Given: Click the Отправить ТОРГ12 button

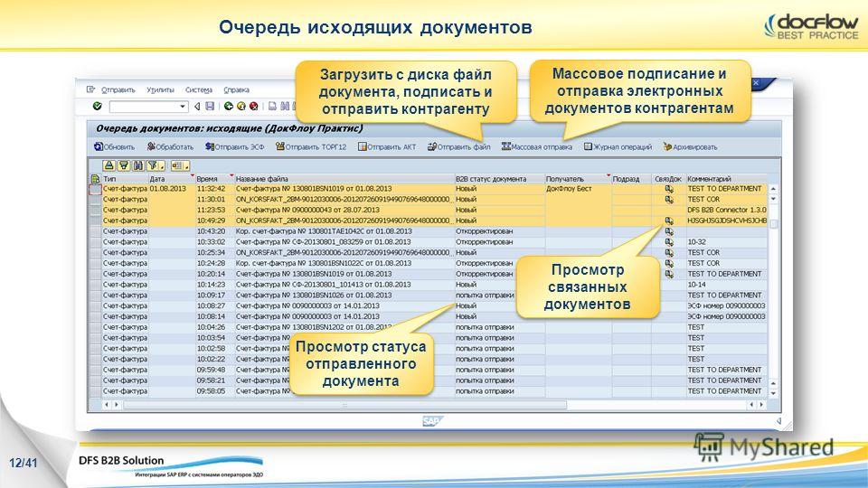Looking at the screenshot, I should coord(311,146).
